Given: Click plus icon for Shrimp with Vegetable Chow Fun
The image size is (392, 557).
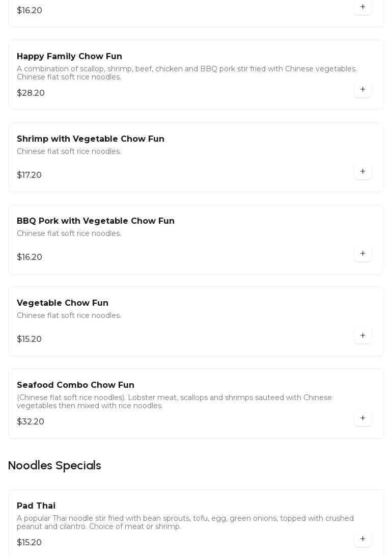Looking at the screenshot, I should click(362, 172).
